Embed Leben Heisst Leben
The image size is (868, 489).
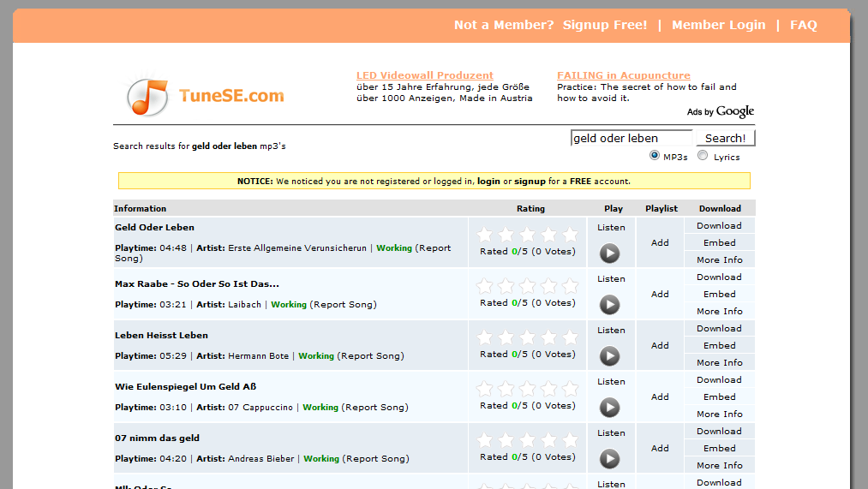tap(719, 346)
